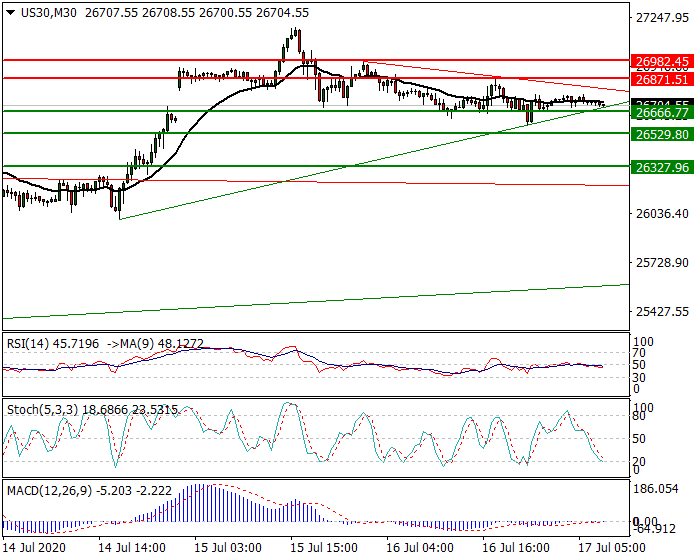Viewport: 700px width, 560px height.
Task: Click the 14 Jul 2020 time axis label
Action: (34, 547)
